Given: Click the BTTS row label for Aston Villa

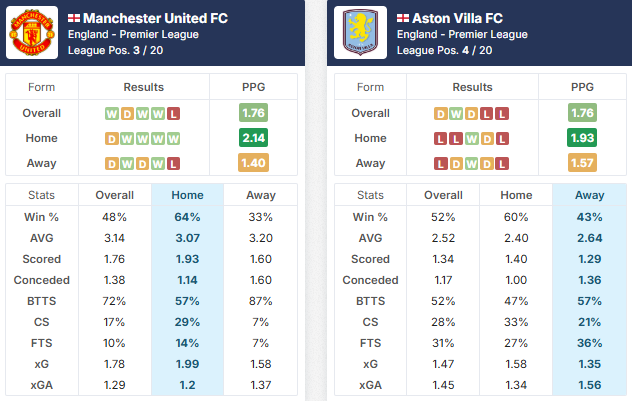Looking at the screenshot, I should [x=370, y=300].
